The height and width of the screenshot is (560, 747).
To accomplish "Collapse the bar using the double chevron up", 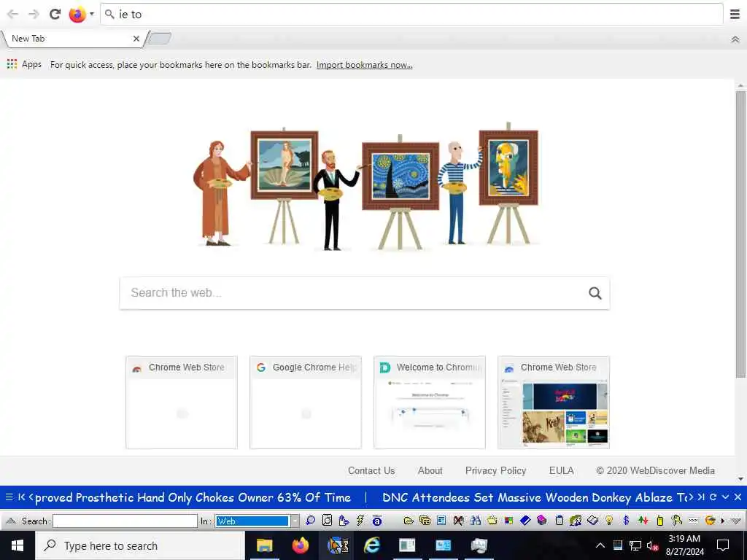I will tap(735, 39).
